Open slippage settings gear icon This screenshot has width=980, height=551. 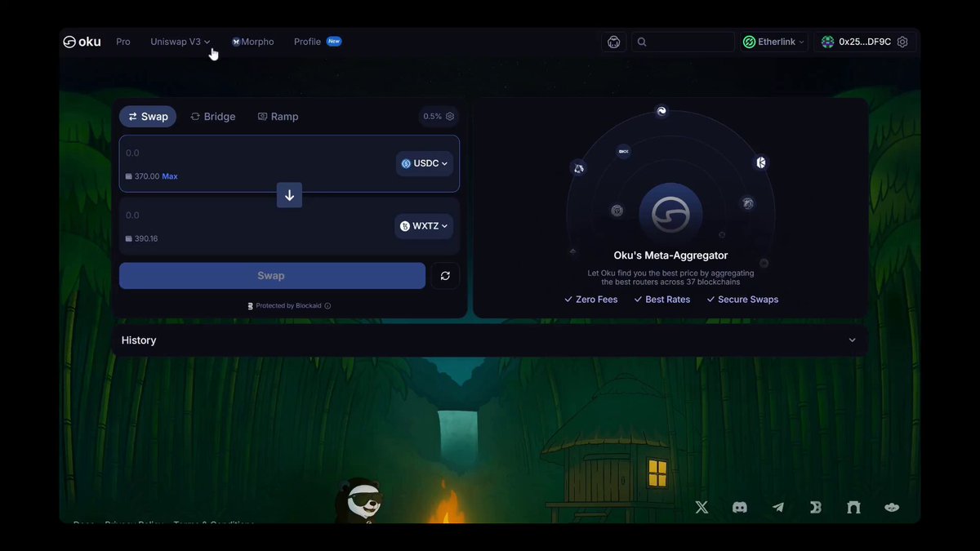click(x=450, y=117)
